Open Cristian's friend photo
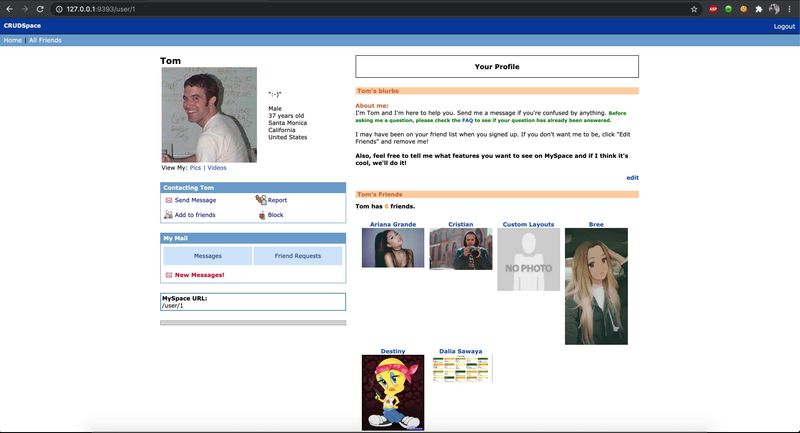800x433 pixels. tap(461, 249)
